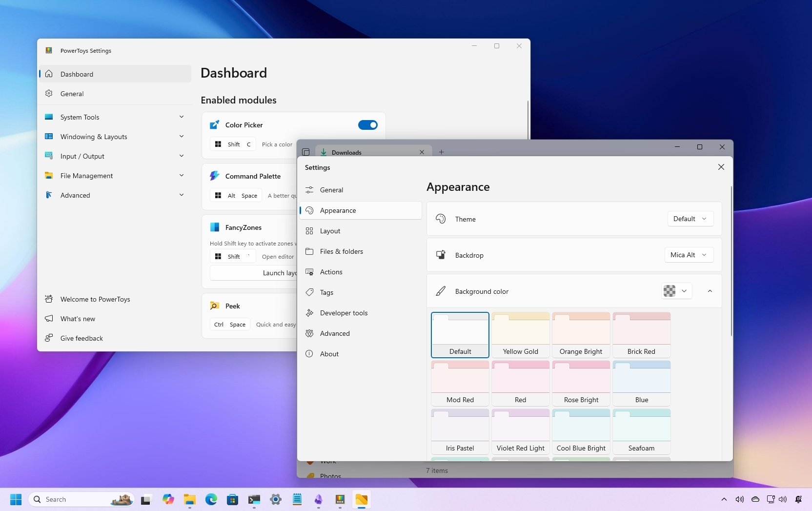
Task: Click the Command Palette lightning icon
Action: [x=214, y=176]
